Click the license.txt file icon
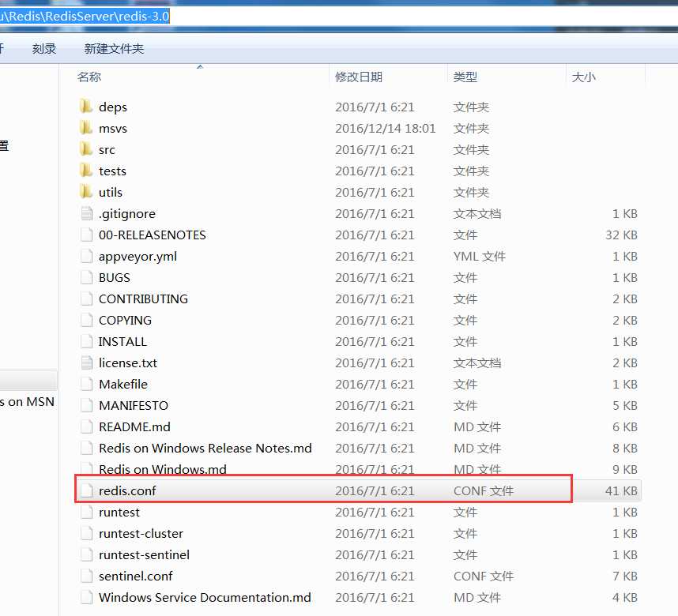The width and height of the screenshot is (678, 616). point(86,362)
